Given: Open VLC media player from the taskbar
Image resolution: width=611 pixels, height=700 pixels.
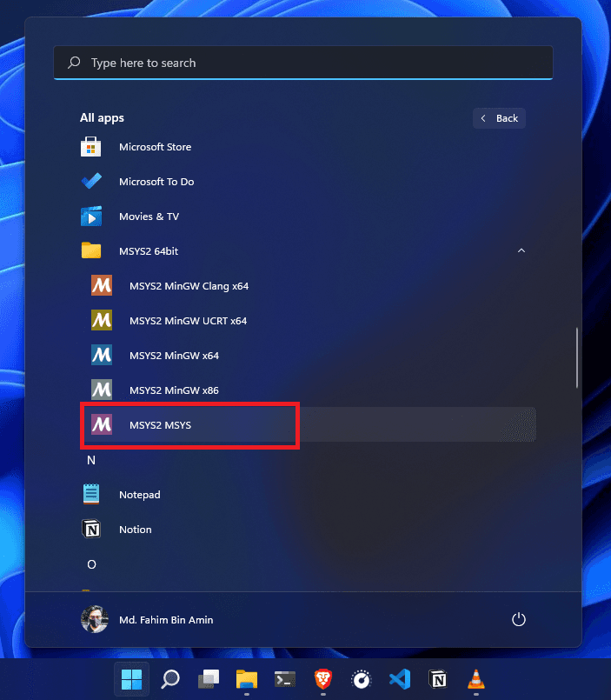Looking at the screenshot, I should [476, 679].
